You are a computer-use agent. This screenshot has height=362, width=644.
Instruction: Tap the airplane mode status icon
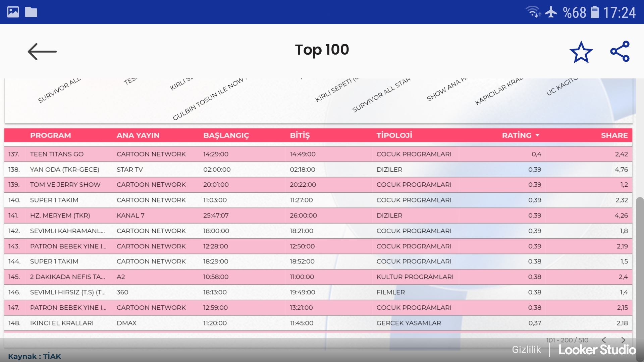pyautogui.click(x=551, y=12)
